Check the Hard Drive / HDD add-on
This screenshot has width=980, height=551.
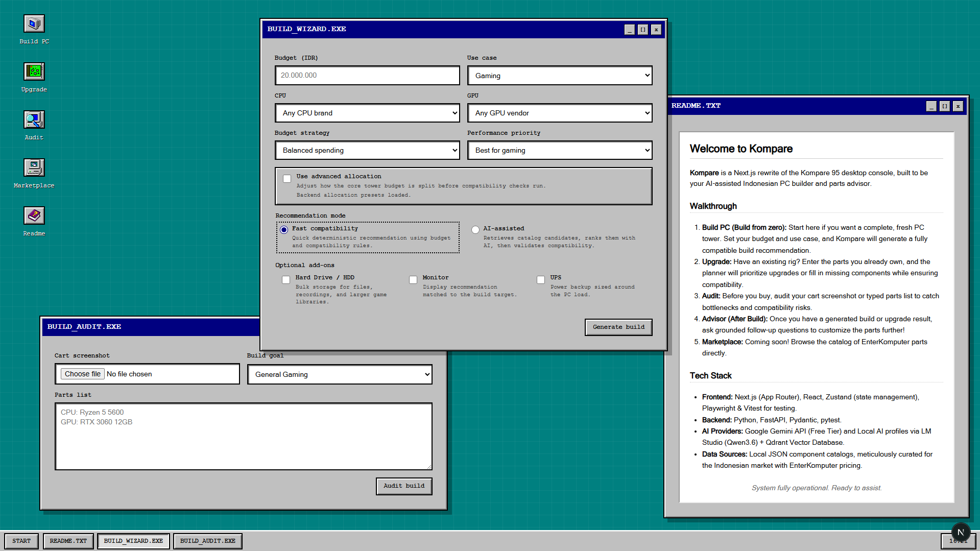[x=286, y=280]
